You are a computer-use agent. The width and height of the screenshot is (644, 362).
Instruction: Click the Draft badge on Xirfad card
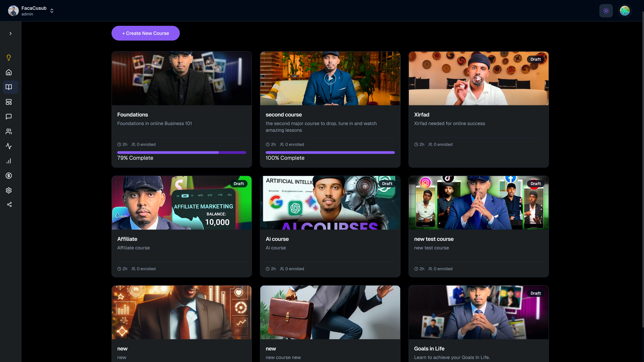point(535,59)
